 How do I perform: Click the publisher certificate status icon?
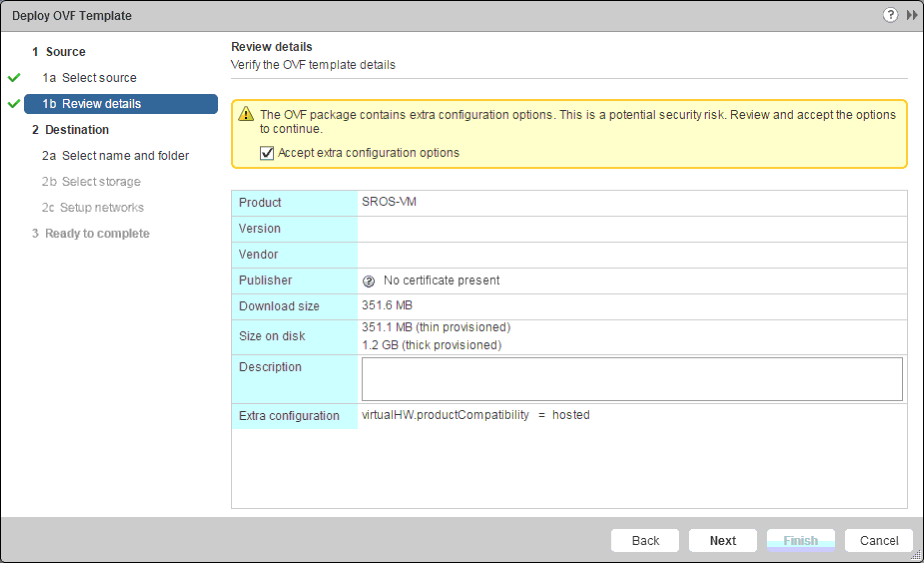(x=369, y=281)
